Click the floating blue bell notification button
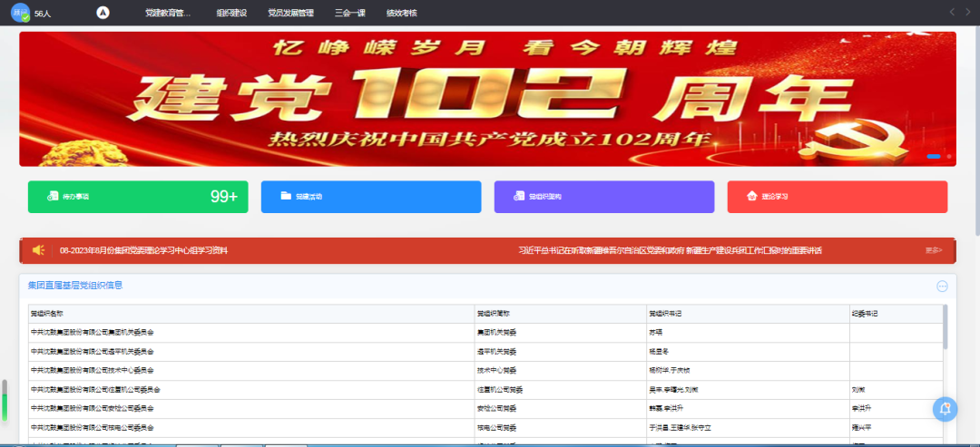Screen dimensions: 980x447 (945, 409)
